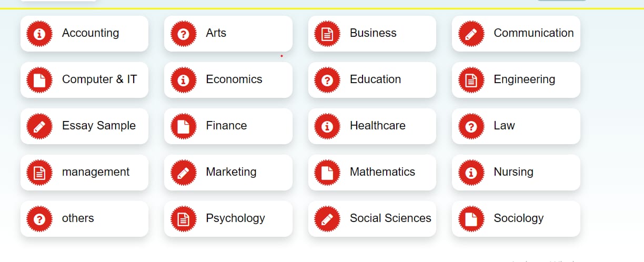
Task: Select the Engineering category
Action: 516,80
